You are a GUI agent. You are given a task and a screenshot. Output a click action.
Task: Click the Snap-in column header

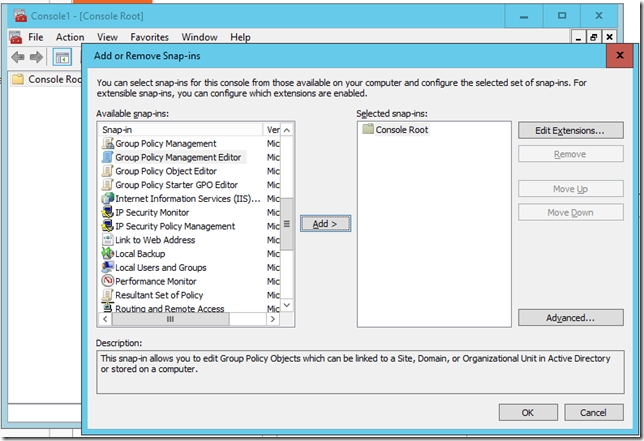click(x=180, y=130)
